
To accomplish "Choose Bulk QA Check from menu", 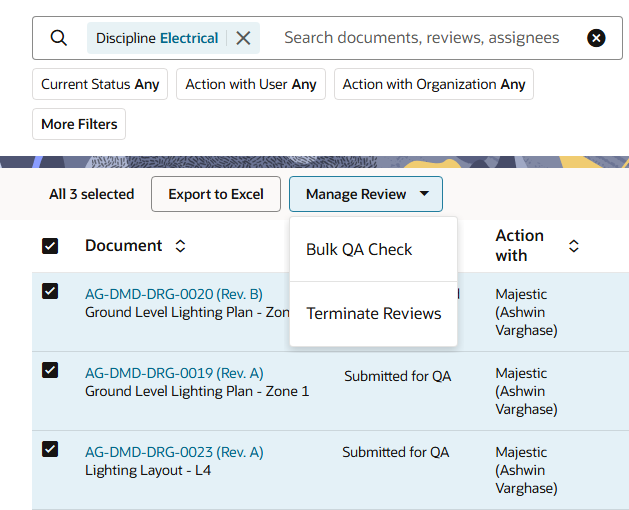I will pos(359,250).
